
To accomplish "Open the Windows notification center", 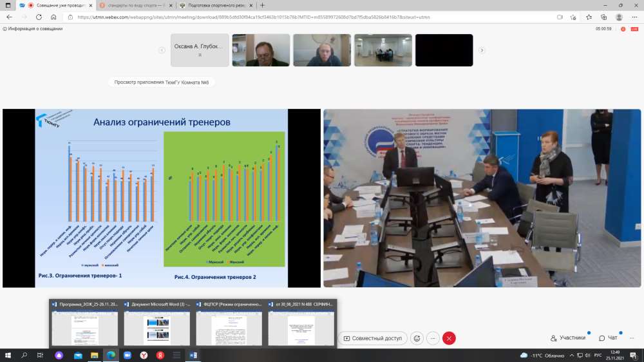I will pyautogui.click(x=634, y=356).
